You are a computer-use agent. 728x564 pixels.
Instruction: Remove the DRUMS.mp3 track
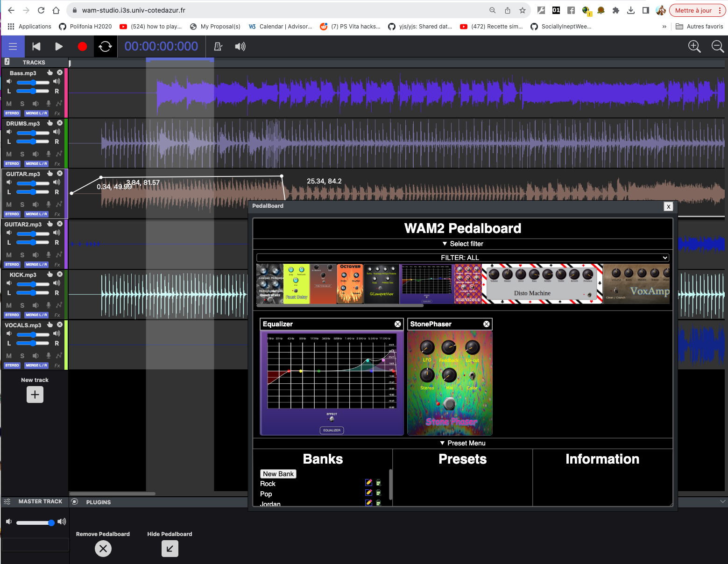click(60, 123)
